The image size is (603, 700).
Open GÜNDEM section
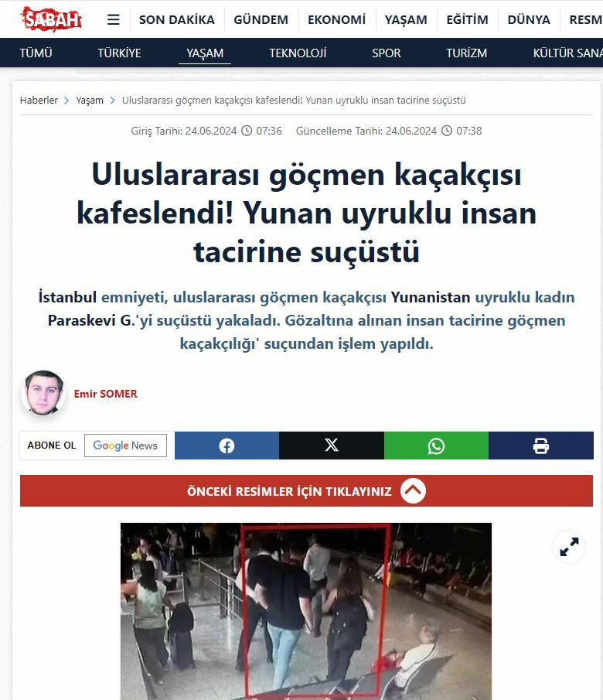click(261, 19)
